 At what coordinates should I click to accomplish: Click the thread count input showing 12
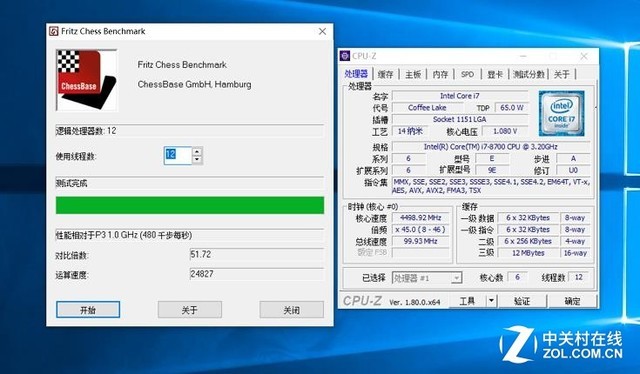tap(178, 156)
